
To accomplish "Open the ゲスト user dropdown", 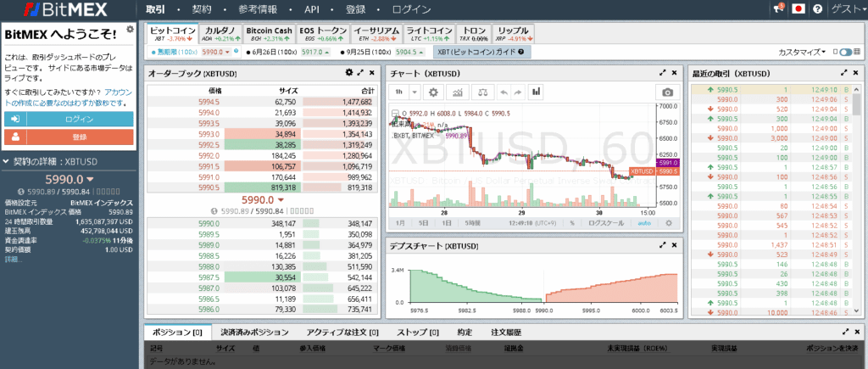I will [x=849, y=8].
